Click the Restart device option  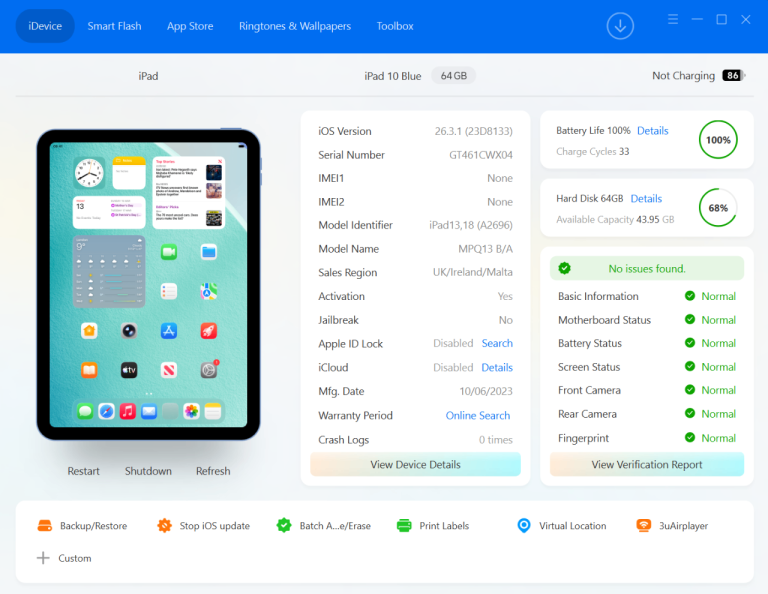pos(84,471)
